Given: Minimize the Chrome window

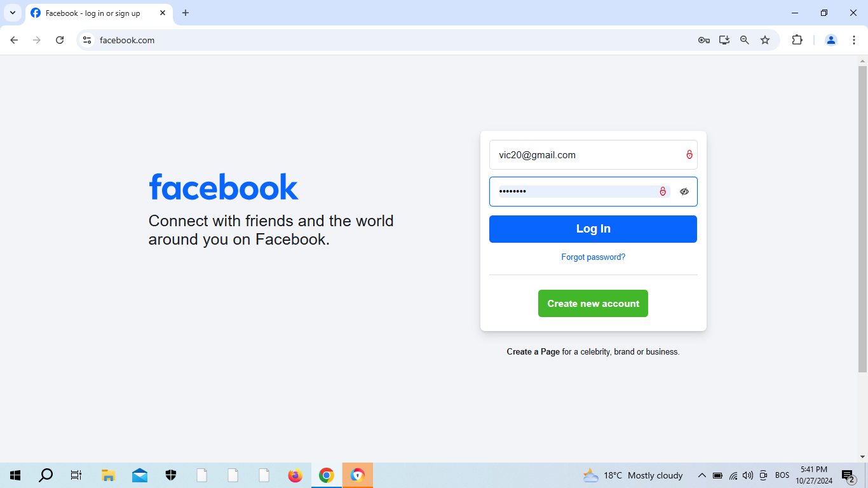Looking at the screenshot, I should click(795, 13).
